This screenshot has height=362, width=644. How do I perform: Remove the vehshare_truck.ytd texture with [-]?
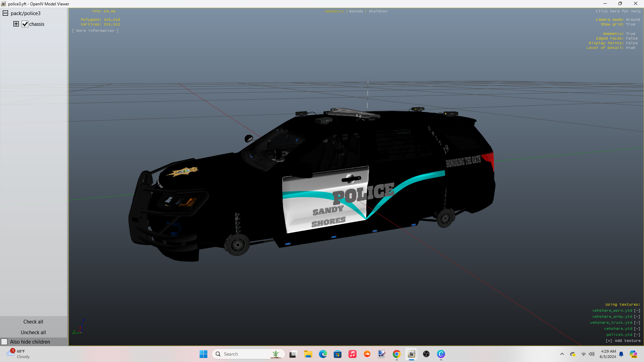point(637,323)
